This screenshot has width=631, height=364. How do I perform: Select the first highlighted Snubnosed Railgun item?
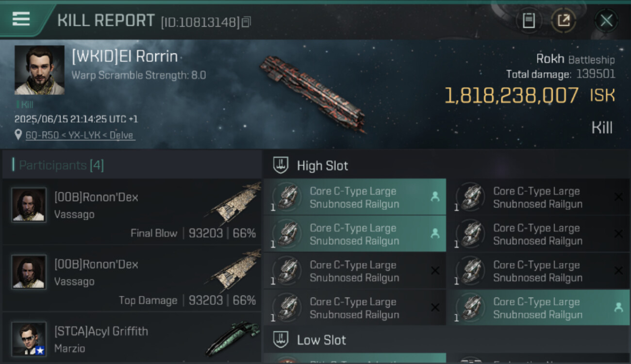pos(354,198)
